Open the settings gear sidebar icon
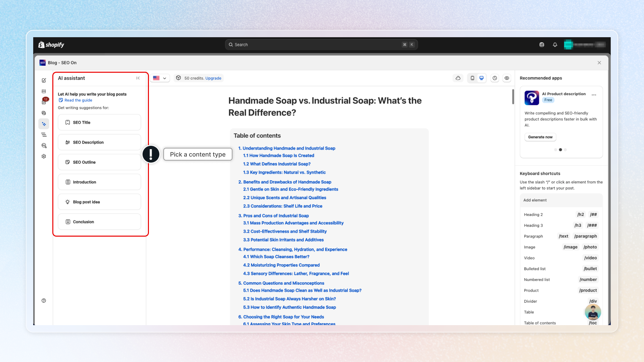Viewport: 644px width, 362px height. (44, 156)
